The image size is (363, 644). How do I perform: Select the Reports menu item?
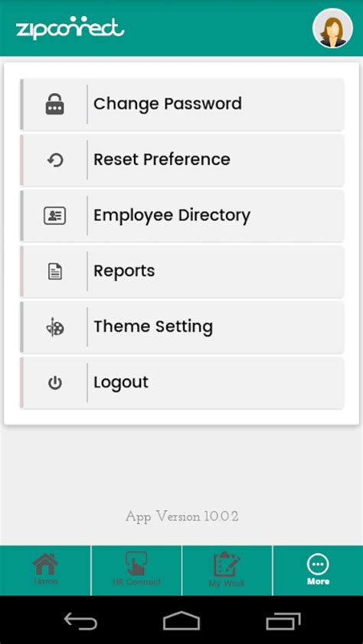pyautogui.click(x=182, y=272)
